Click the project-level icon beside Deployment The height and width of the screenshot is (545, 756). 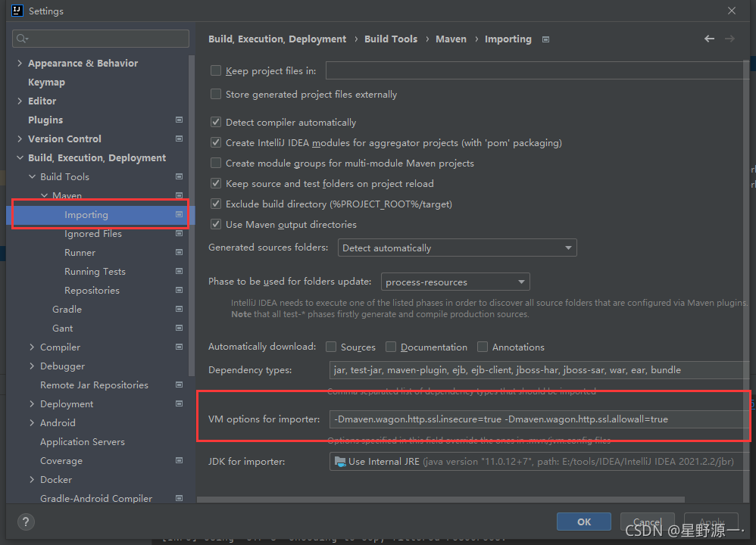(x=179, y=403)
